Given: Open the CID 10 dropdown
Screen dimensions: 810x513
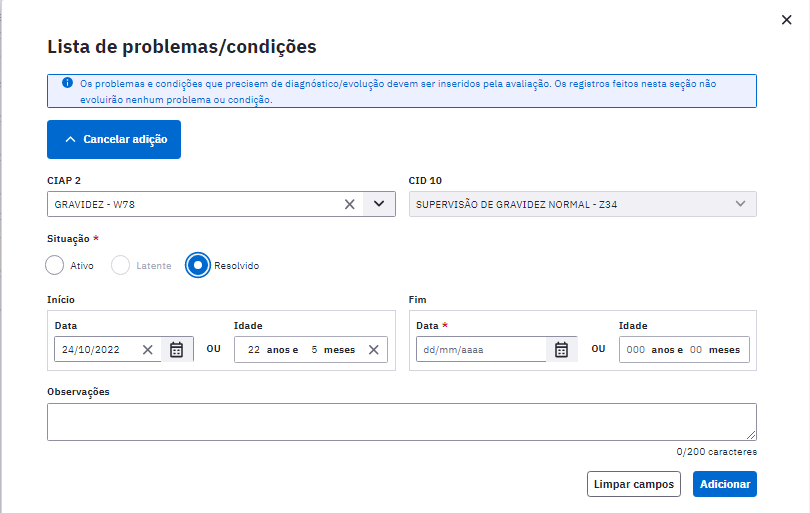Looking at the screenshot, I should point(583,204).
